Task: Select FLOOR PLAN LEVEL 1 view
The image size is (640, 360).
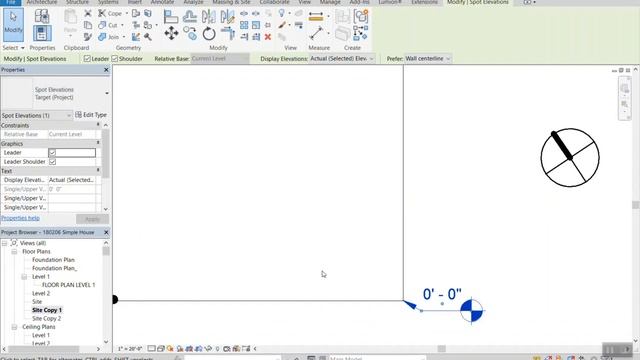Action: 69,285
